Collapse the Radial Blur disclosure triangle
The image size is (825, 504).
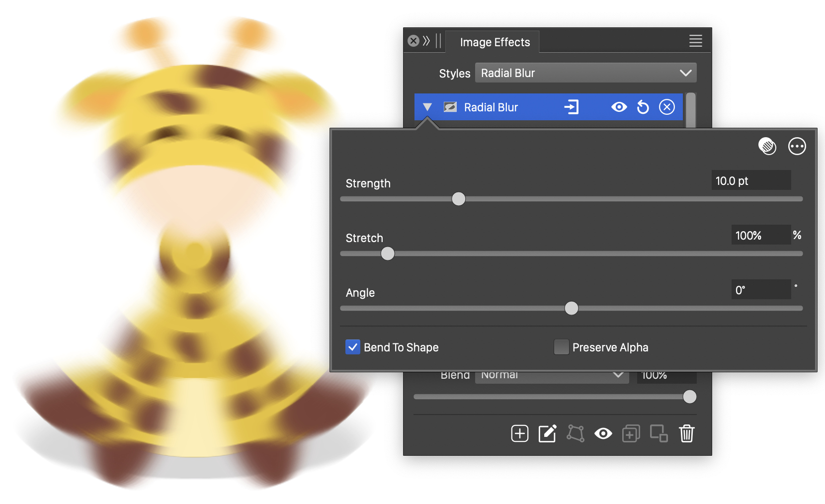[x=427, y=107]
